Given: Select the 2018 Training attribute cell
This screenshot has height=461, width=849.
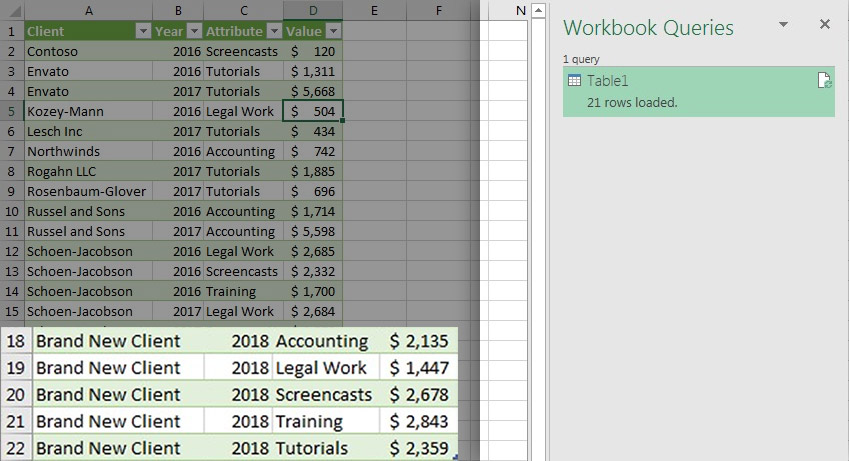Looking at the screenshot, I should (x=325, y=421).
